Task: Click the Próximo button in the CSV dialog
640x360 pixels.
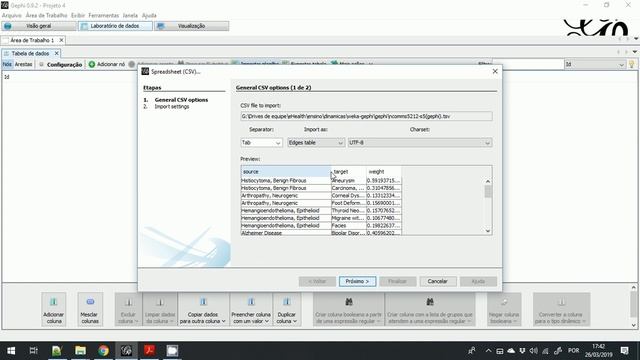Action: coord(357,281)
